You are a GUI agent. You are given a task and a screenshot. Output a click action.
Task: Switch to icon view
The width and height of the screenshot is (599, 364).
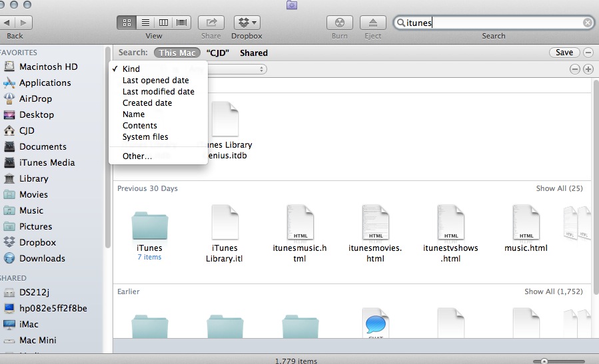point(127,23)
